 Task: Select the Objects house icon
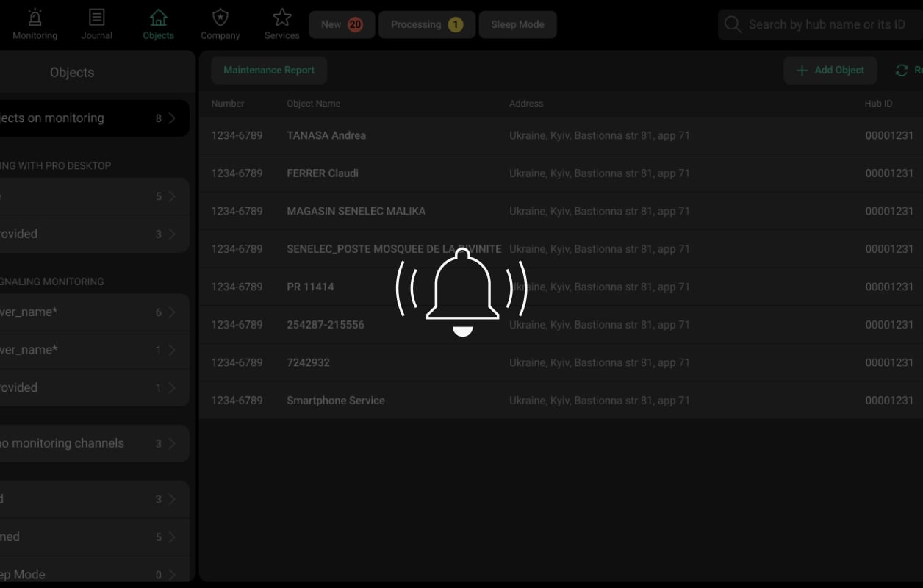[158, 18]
